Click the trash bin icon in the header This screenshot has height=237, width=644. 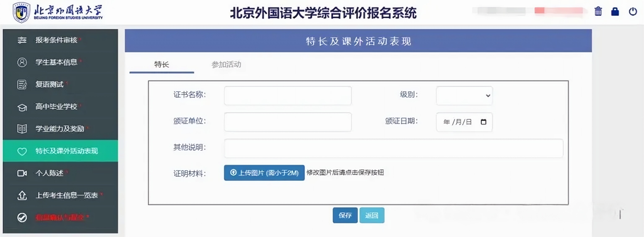(x=598, y=12)
